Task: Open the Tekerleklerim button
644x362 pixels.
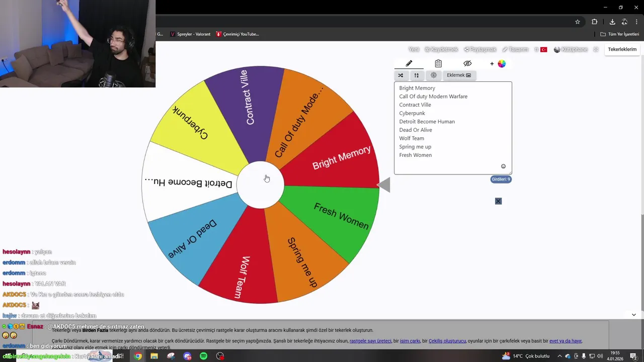Action: click(x=622, y=49)
